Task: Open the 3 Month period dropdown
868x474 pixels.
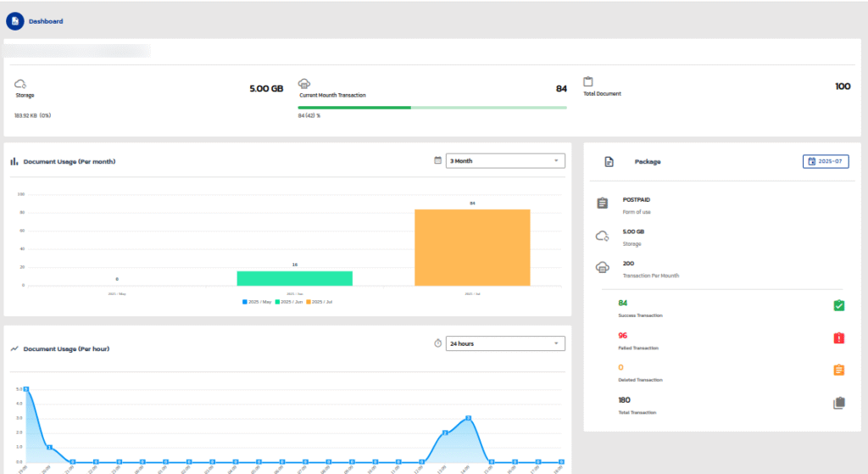Action: click(505, 160)
